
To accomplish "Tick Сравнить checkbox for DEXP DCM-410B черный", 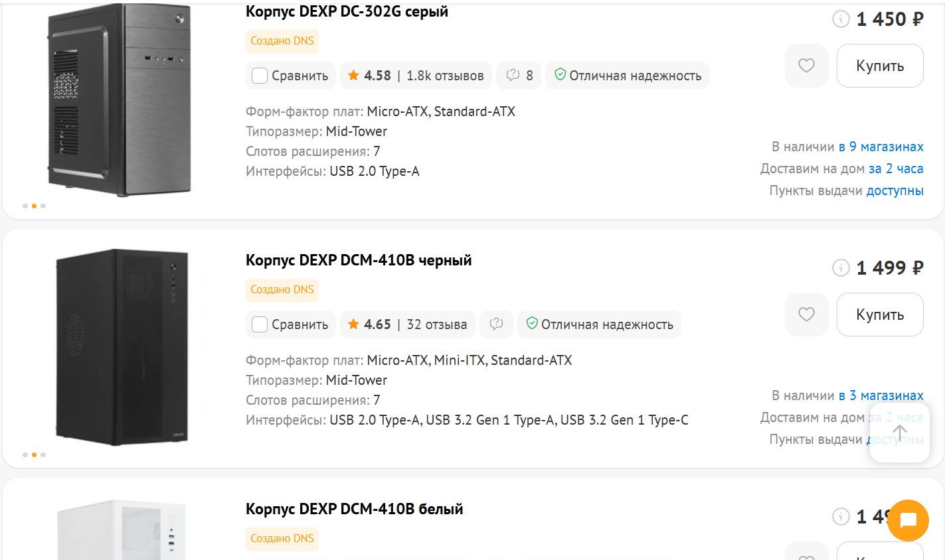I will [x=260, y=324].
